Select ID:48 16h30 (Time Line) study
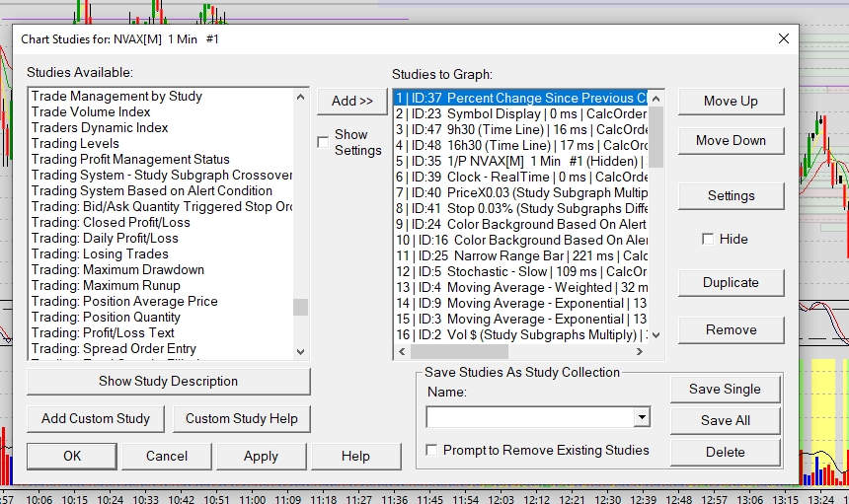Viewport: 849px width, 504px height. point(521,145)
